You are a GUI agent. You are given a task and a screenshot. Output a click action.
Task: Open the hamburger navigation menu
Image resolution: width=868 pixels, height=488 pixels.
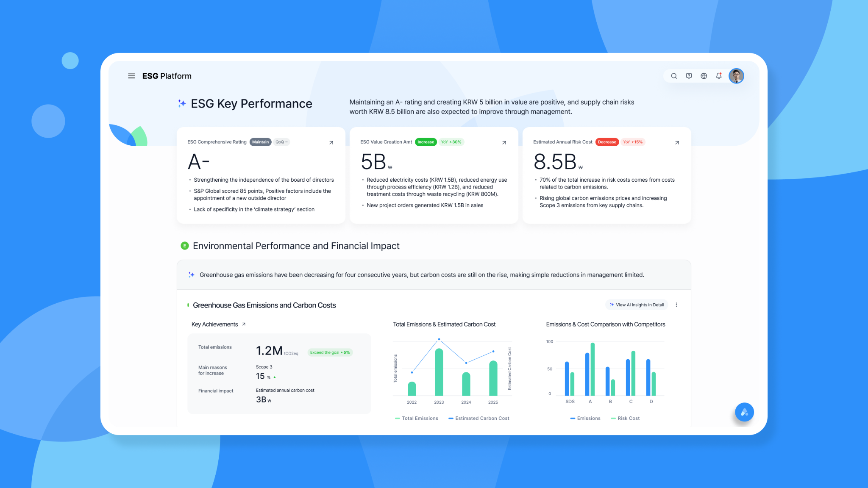[131, 76]
